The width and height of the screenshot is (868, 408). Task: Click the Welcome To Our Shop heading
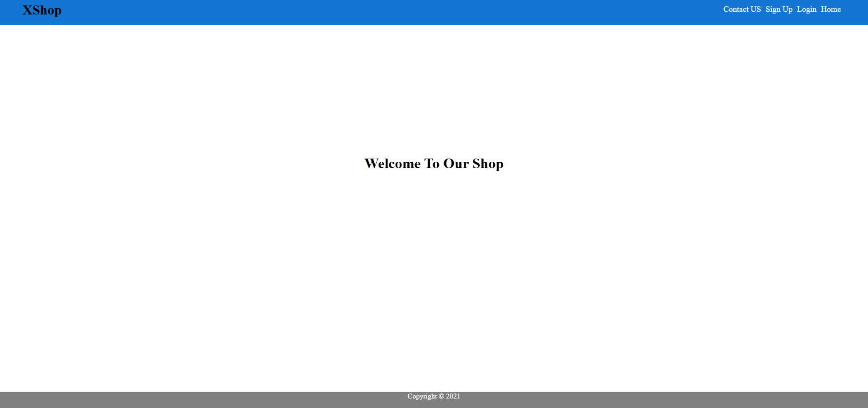point(434,164)
